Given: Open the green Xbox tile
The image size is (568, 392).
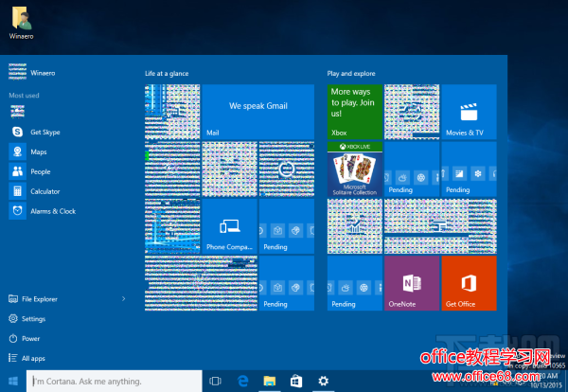Looking at the screenshot, I should (354, 112).
